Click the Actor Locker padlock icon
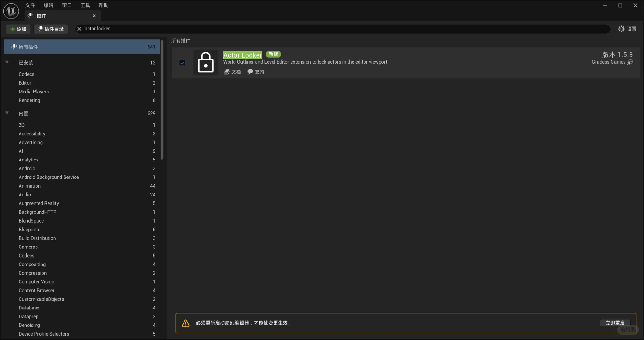 tap(206, 62)
